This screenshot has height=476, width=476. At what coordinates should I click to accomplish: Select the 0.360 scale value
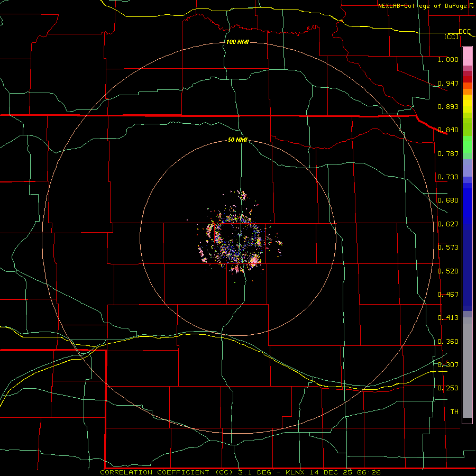click(448, 342)
